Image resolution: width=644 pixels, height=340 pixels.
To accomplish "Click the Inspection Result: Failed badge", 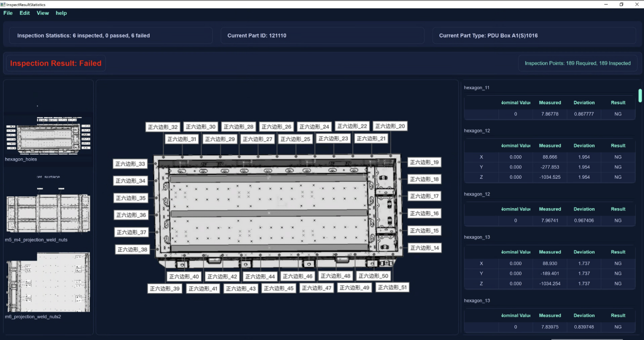I will coord(56,64).
